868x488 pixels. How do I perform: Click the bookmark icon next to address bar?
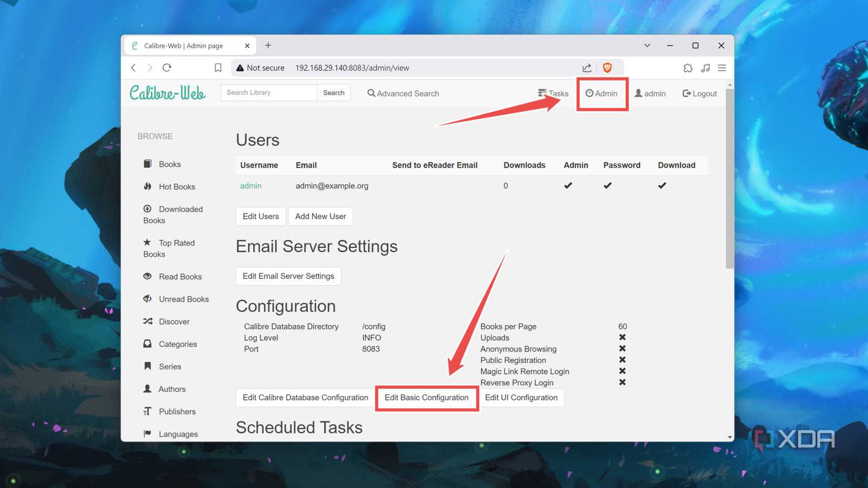coord(218,67)
